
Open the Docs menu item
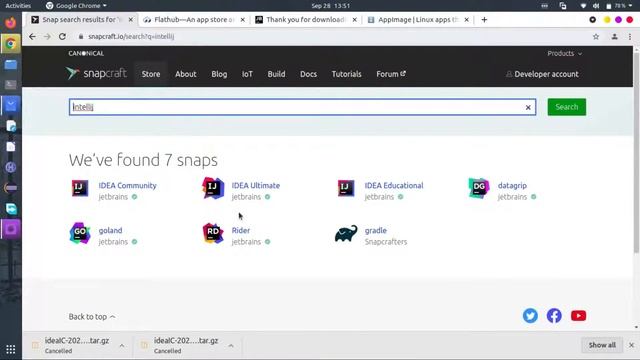pyautogui.click(x=309, y=74)
